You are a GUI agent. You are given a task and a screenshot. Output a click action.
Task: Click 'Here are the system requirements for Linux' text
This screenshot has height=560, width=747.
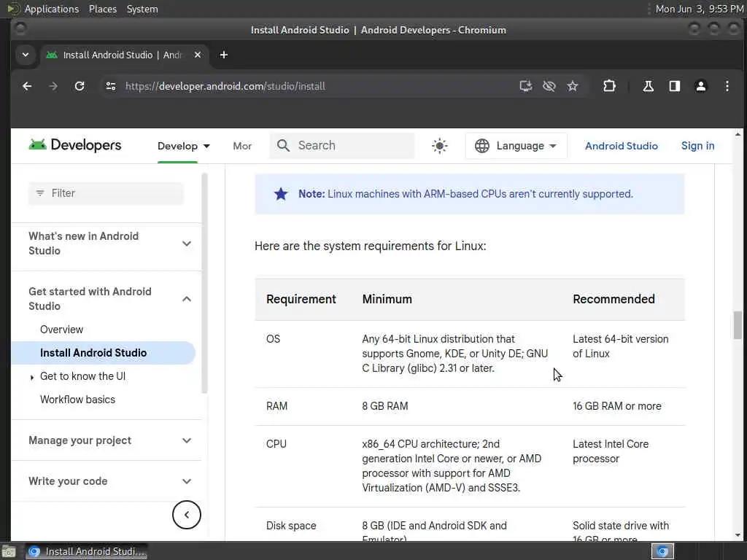(370, 246)
